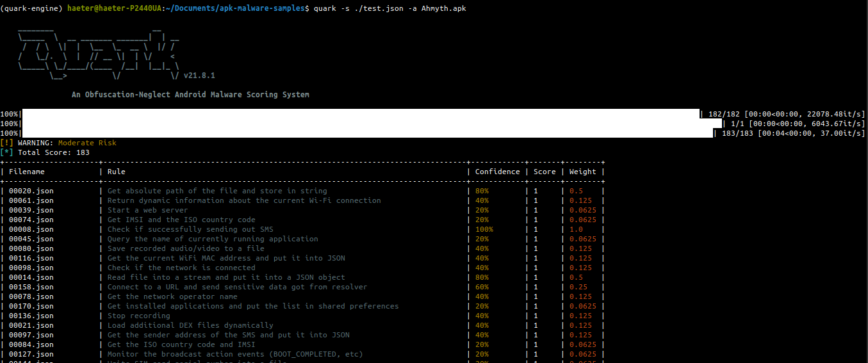Click the Rule column header
Viewport: 868px width, 363px height.
(117, 172)
